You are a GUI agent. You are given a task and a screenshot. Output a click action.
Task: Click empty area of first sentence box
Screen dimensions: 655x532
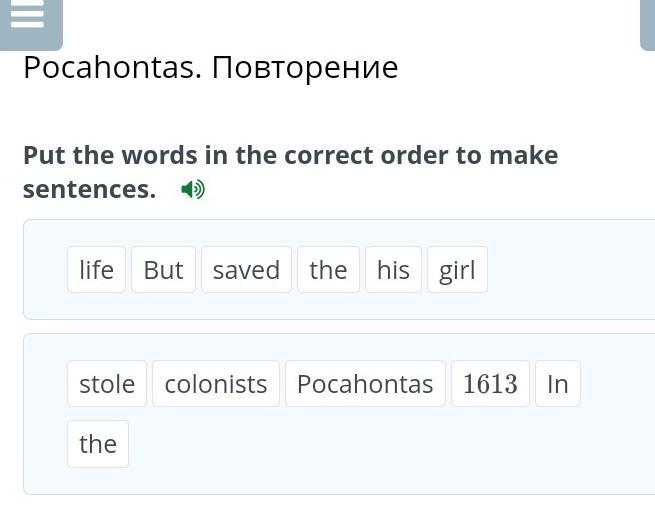point(568,269)
